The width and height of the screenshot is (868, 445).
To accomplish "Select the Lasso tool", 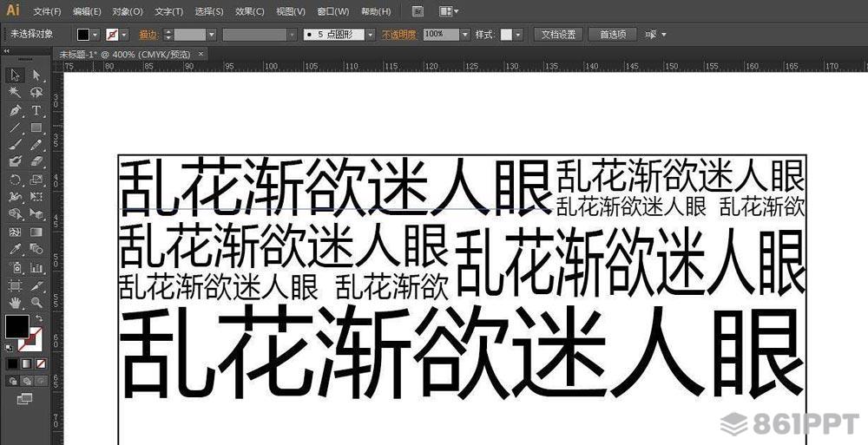I will click(x=36, y=93).
